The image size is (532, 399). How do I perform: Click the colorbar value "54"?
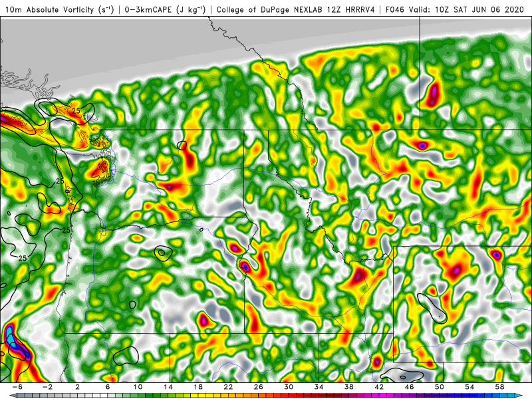[x=469, y=387]
